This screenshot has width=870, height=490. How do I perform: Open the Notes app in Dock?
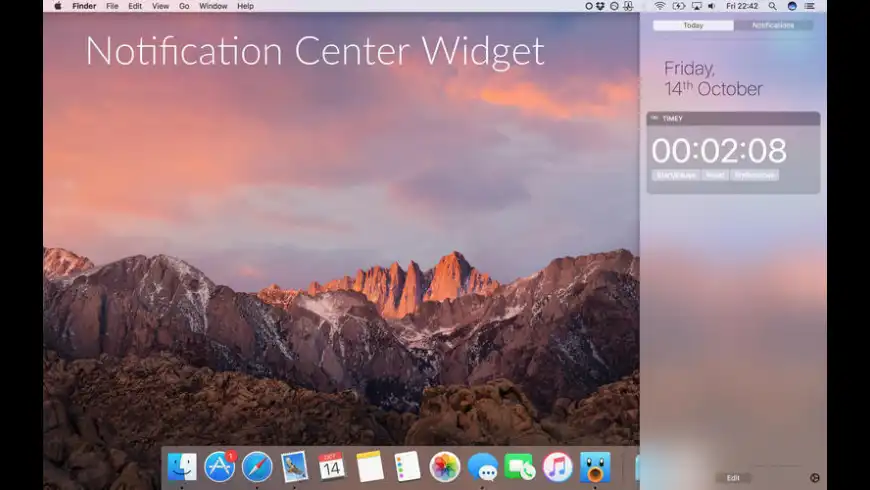click(370, 466)
